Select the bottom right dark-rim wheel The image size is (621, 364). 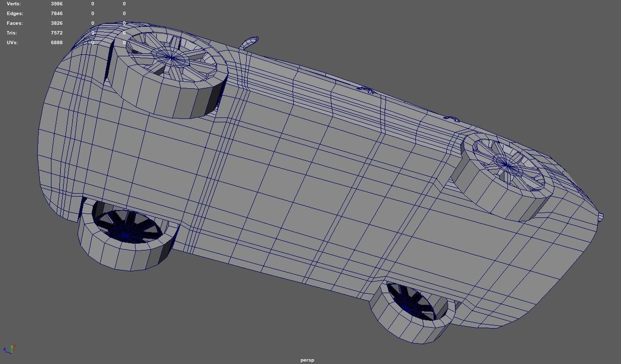click(413, 312)
